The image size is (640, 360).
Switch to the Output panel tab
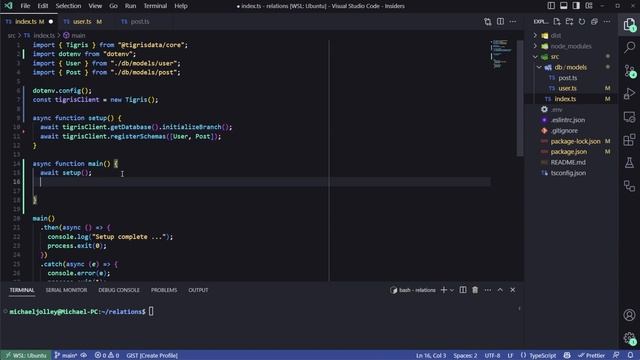tap(198, 290)
